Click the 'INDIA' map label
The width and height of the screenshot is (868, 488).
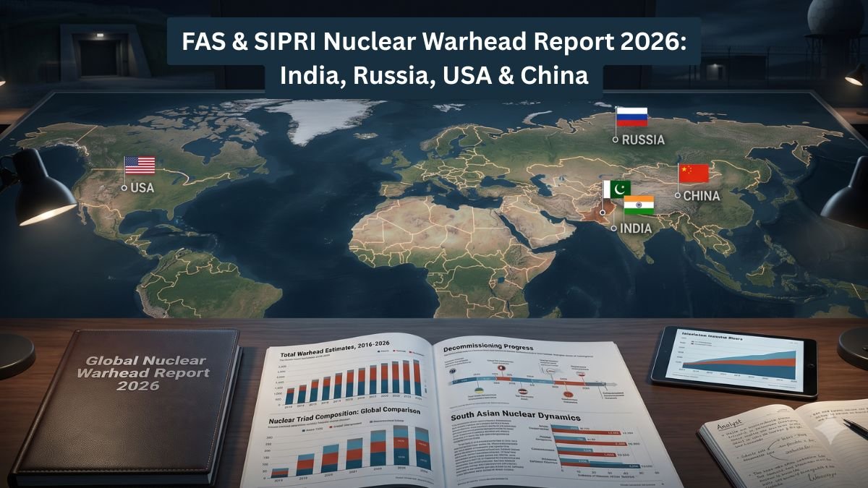636,228
